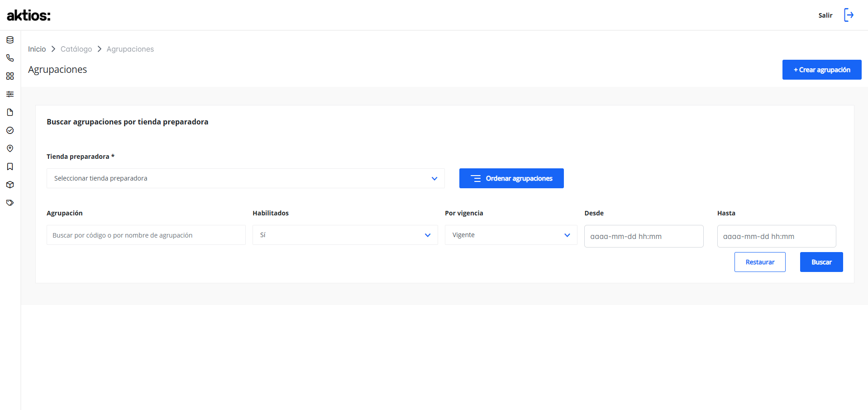Click the phone icon in the sidebar
Screen dimensions: 868x410
pos(10,58)
